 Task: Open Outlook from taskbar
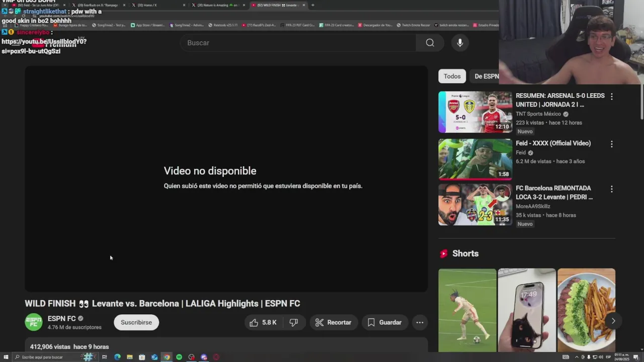[154, 357]
